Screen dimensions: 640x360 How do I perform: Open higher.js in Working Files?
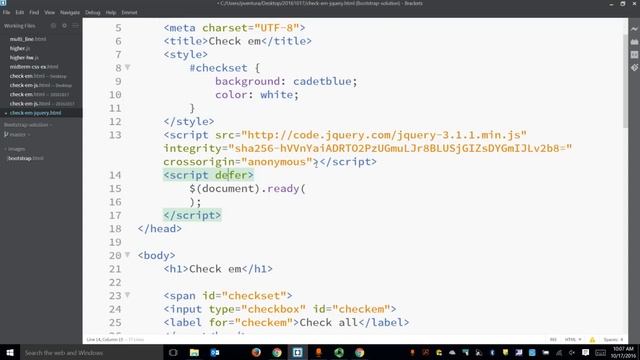pos(20,48)
